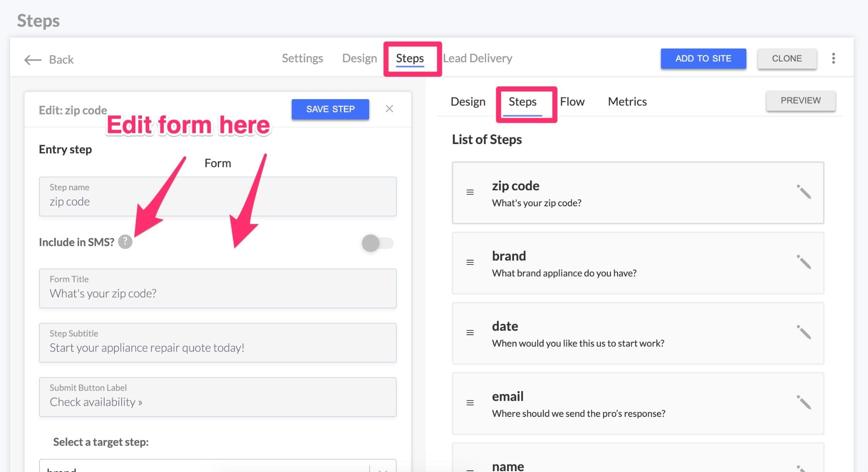This screenshot has width=868, height=472.
Task: Select the Metrics tab
Action: pyautogui.click(x=627, y=102)
